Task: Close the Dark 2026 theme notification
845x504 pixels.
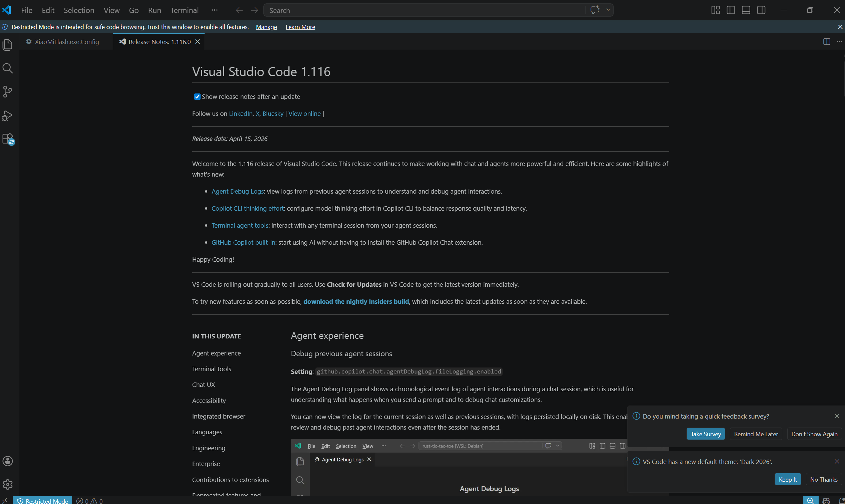Action: [837, 461]
